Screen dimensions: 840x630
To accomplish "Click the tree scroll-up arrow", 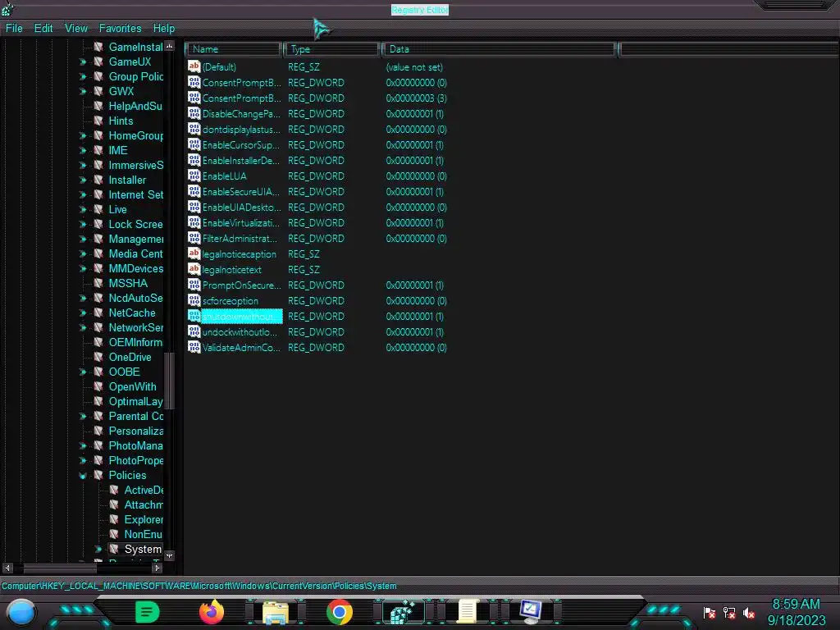I will [x=169, y=47].
